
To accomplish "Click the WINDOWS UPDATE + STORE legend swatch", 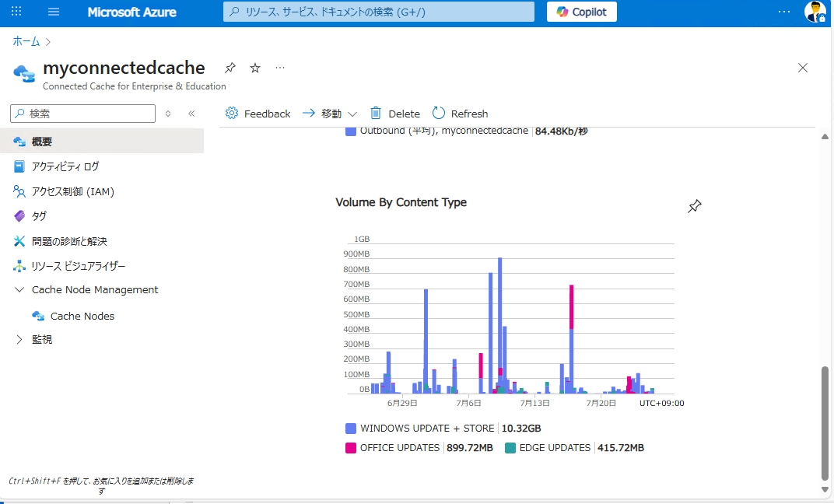I will (351, 429).
